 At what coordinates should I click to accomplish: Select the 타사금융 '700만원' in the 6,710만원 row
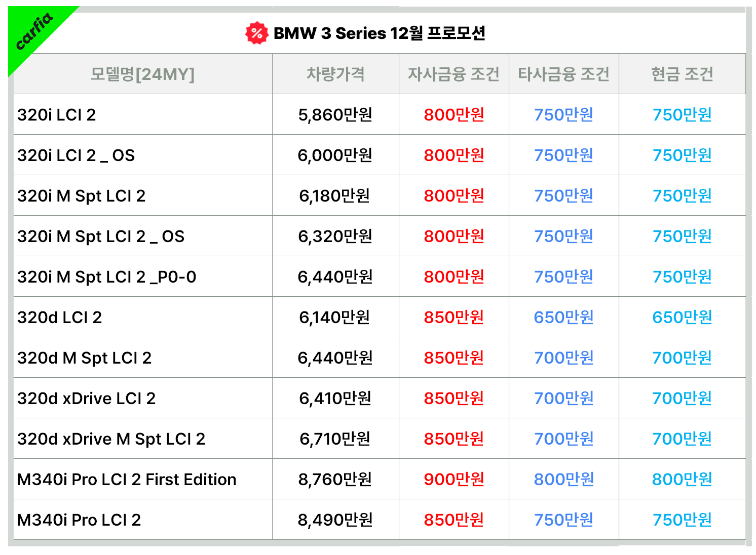(x=563, y=439)
